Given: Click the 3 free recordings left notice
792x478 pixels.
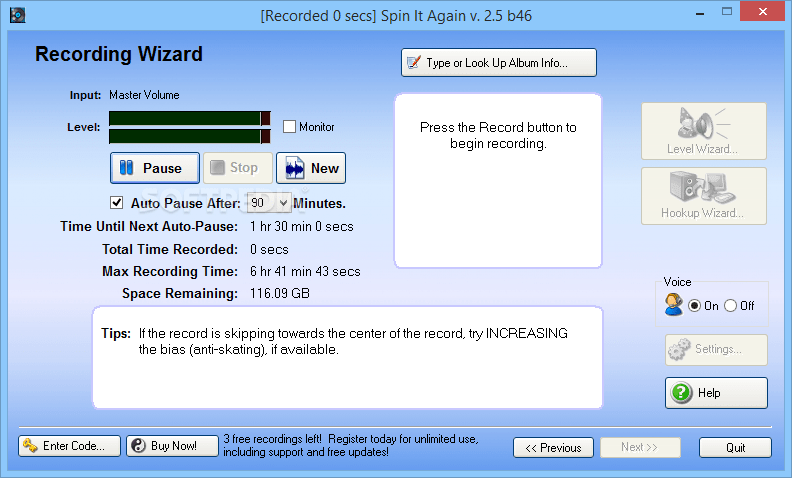Looking at the screenshot, I should 351,445.
